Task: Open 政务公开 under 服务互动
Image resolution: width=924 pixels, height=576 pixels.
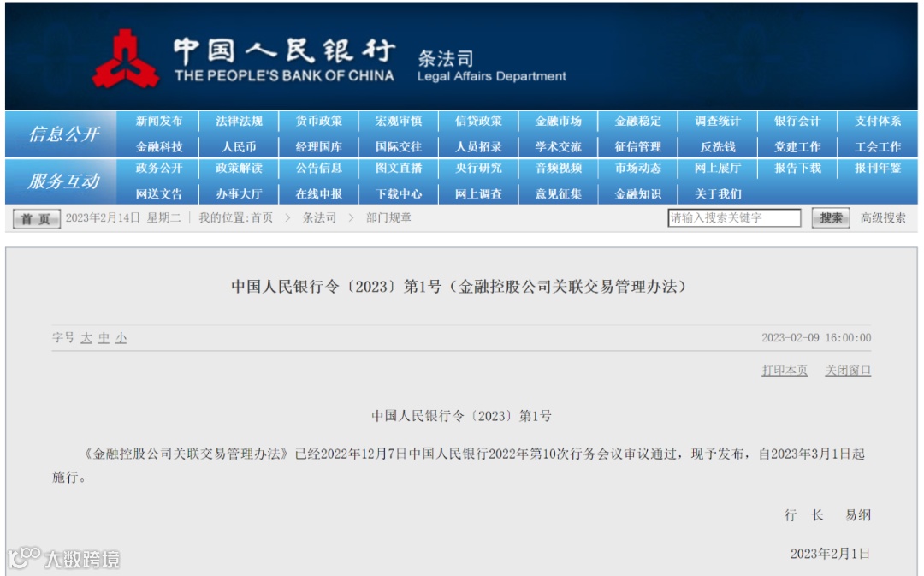Action: tap(159, 168)
